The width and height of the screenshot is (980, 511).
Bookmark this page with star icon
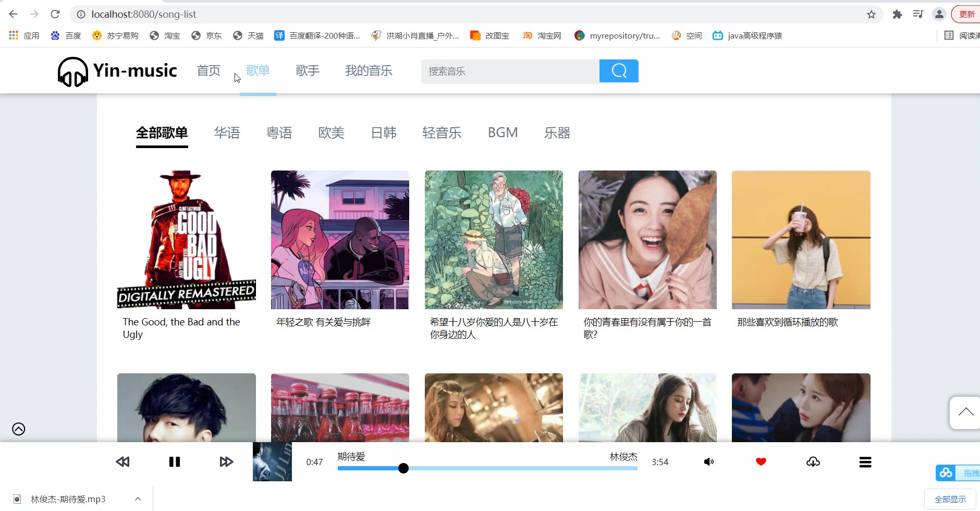(x=871, y=14)
